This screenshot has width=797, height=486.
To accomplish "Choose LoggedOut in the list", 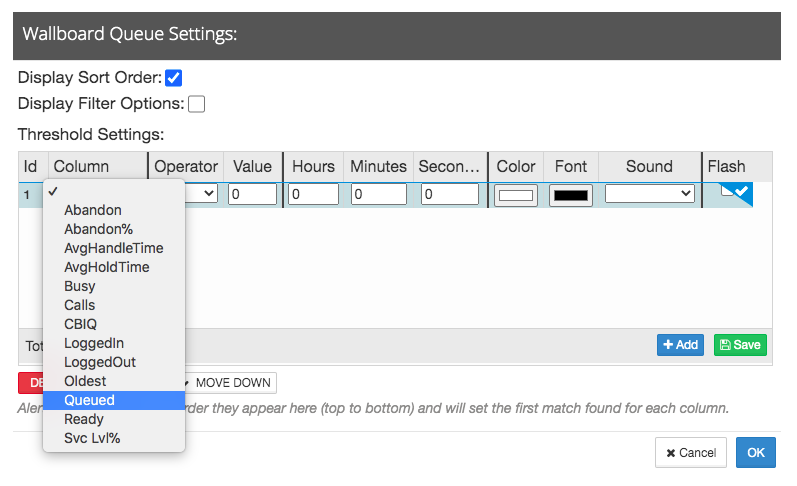I will [114, 362].
